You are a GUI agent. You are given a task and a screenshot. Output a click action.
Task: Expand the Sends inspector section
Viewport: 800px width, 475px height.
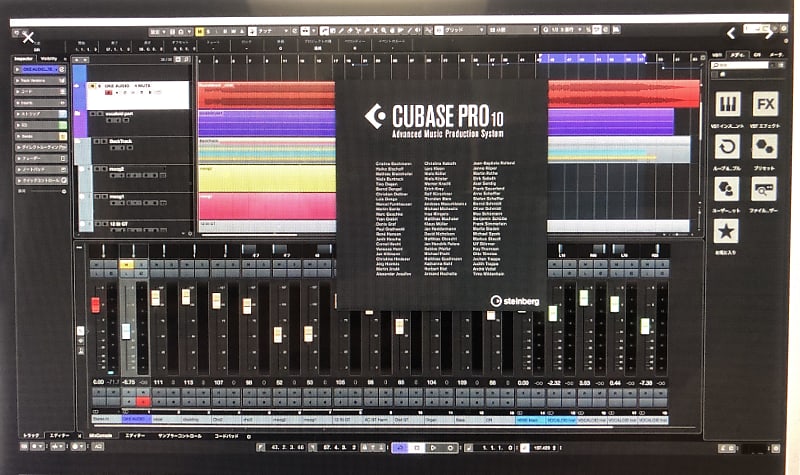click(x=40, y=136)
